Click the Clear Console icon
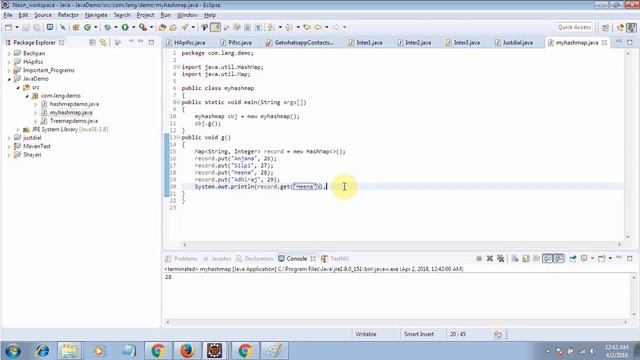The image size is (640, 360). (x=515, y=258)
